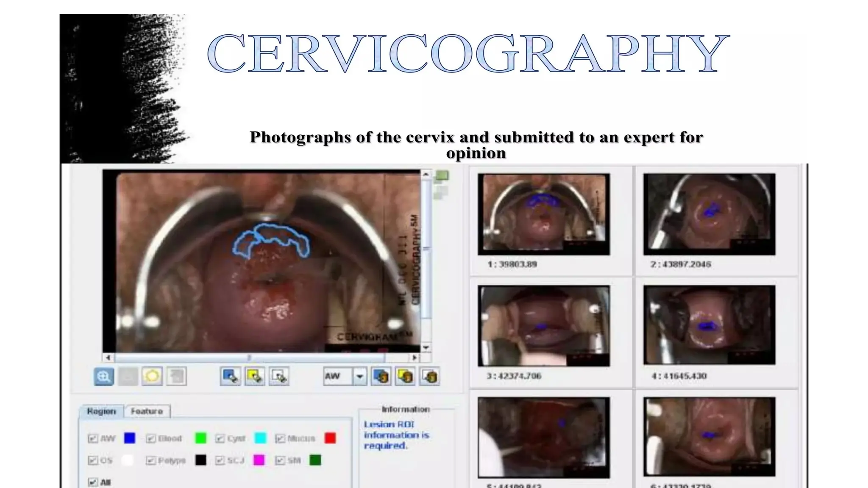Toggle the AW region checkbox
Screen dimensions: 868x488
point(92,438)
